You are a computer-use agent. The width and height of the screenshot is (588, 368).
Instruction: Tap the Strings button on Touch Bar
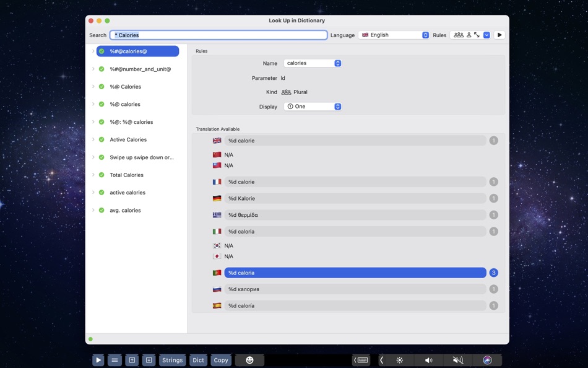pos(173,360)
